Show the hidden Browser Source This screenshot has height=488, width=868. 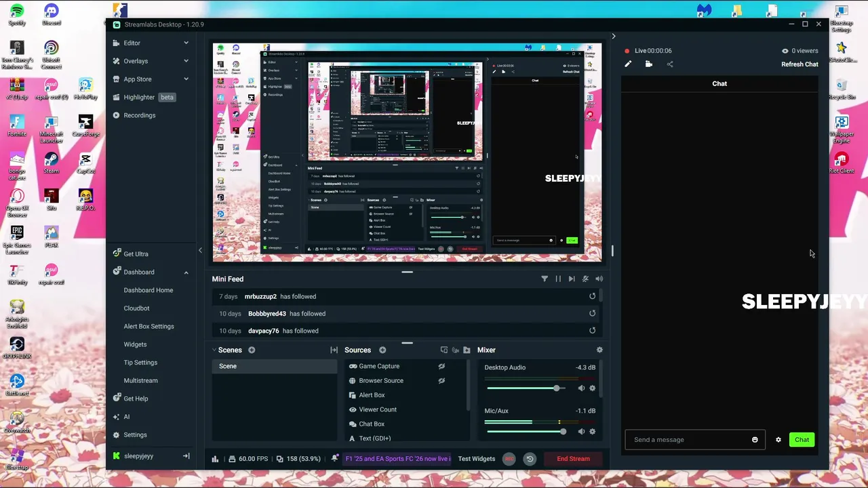(441, 380)
